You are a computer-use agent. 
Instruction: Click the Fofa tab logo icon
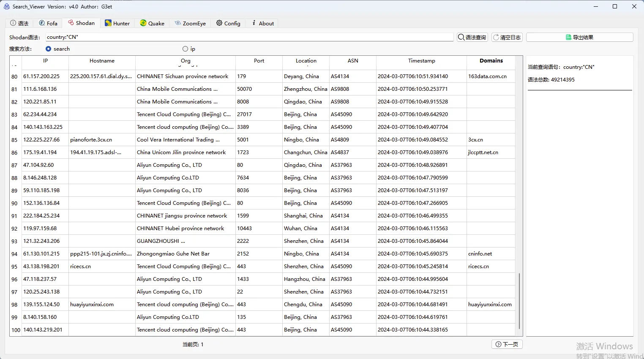[42, 23]
